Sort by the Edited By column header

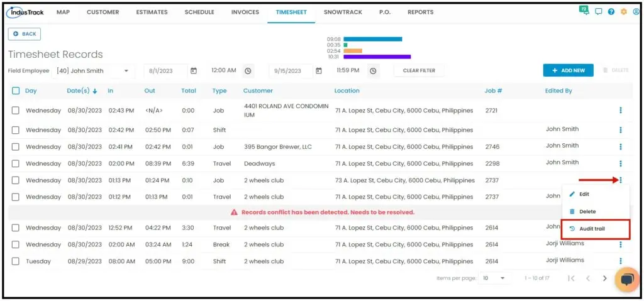(558, 90)
